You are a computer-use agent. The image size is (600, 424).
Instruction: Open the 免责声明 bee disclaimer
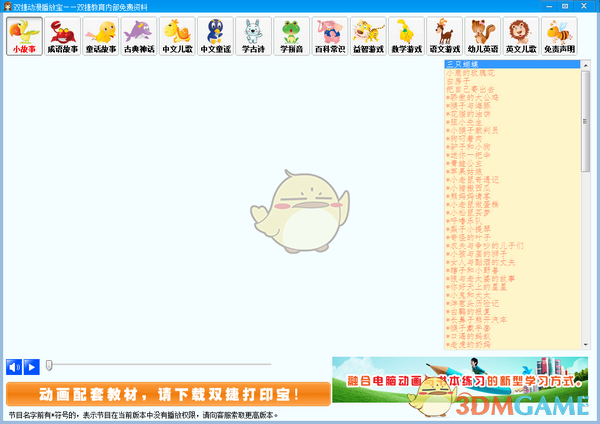[x=559, y=36]
